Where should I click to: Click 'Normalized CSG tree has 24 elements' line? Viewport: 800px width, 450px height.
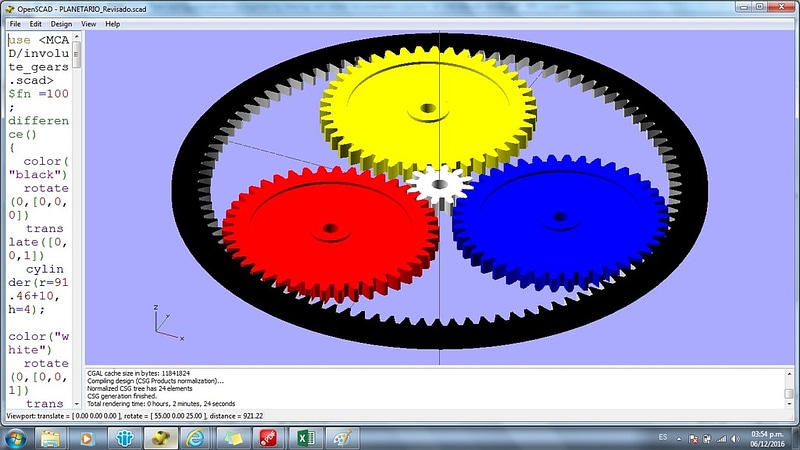click(x=140, y=388)
